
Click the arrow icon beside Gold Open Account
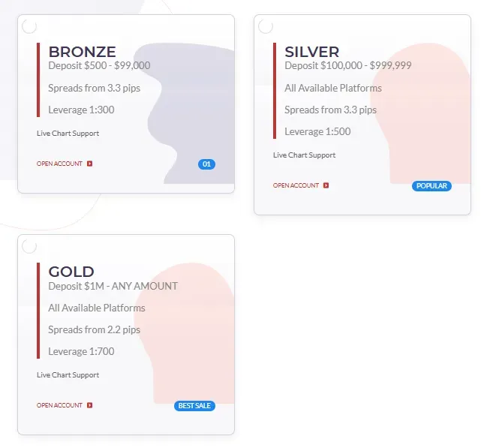(x=90, y=405)
